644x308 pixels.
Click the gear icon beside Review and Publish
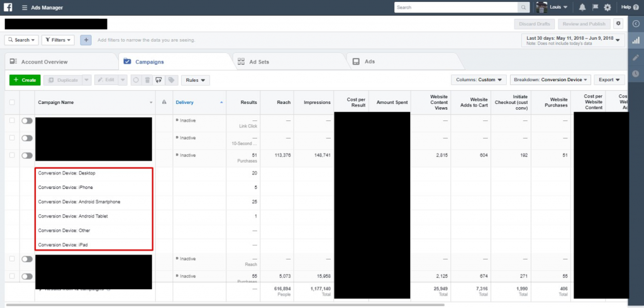coord(618,23)
